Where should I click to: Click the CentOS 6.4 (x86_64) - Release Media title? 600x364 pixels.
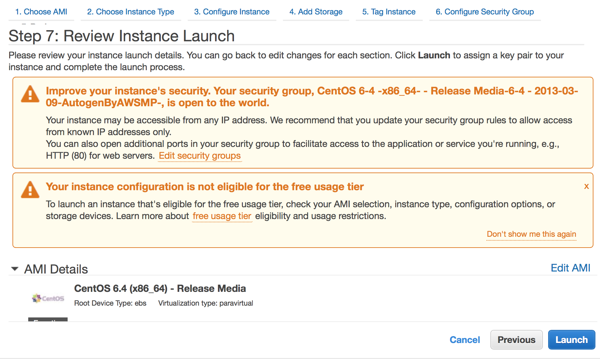[x=160, y=289]
